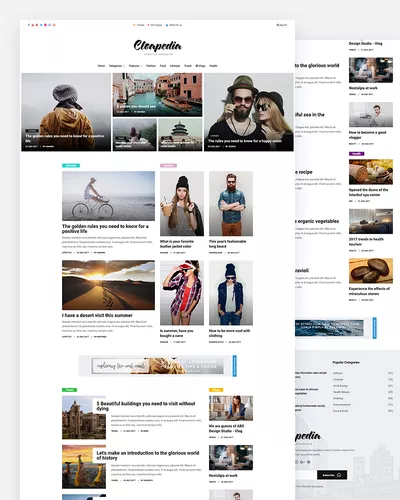Viewport: 400px width, 500px height.
Task: Open the Chinese temple hero thumbnail
Action: (x=180, y=135)
